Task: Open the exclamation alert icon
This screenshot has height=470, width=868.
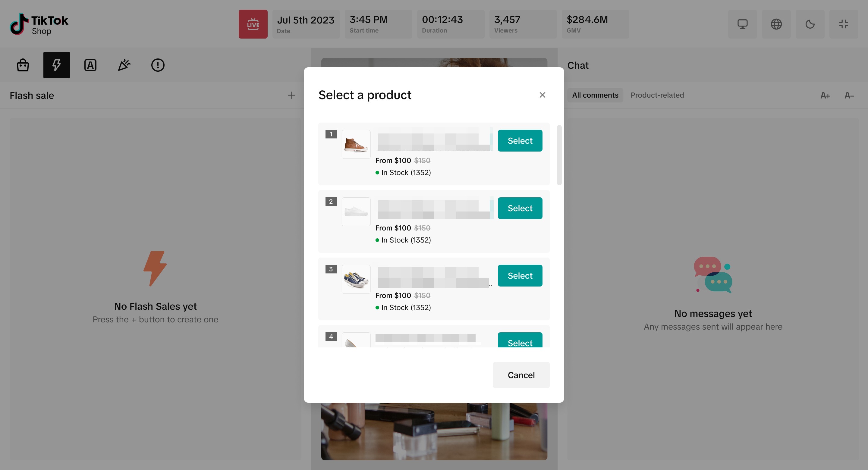Action: click(x=158, y=65)
